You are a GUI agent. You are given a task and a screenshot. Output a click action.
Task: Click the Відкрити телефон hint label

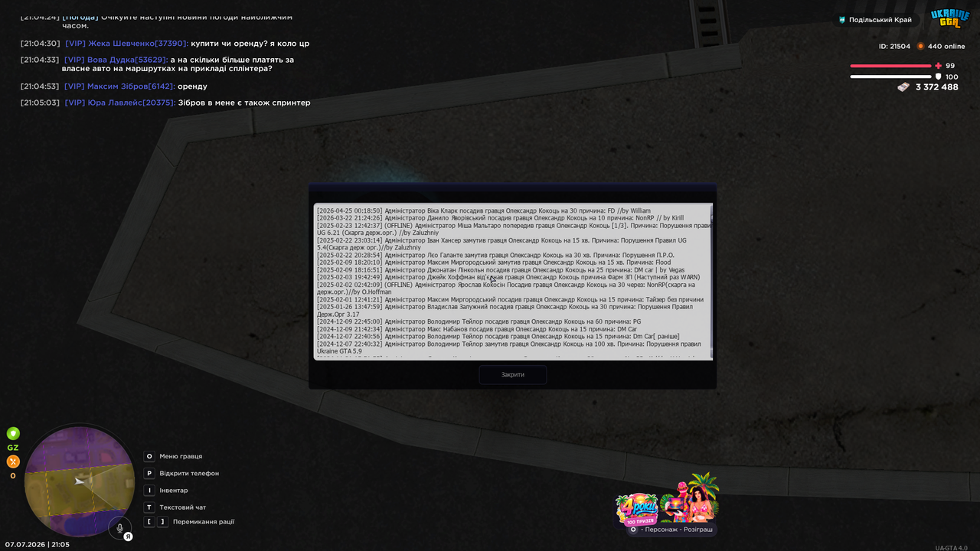(x=189, y=473)
